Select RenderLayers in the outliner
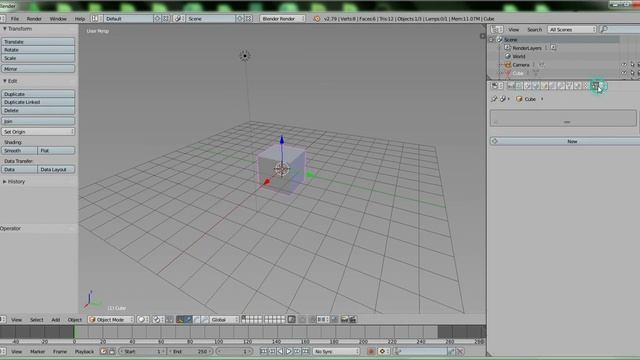 pos(527,48)
